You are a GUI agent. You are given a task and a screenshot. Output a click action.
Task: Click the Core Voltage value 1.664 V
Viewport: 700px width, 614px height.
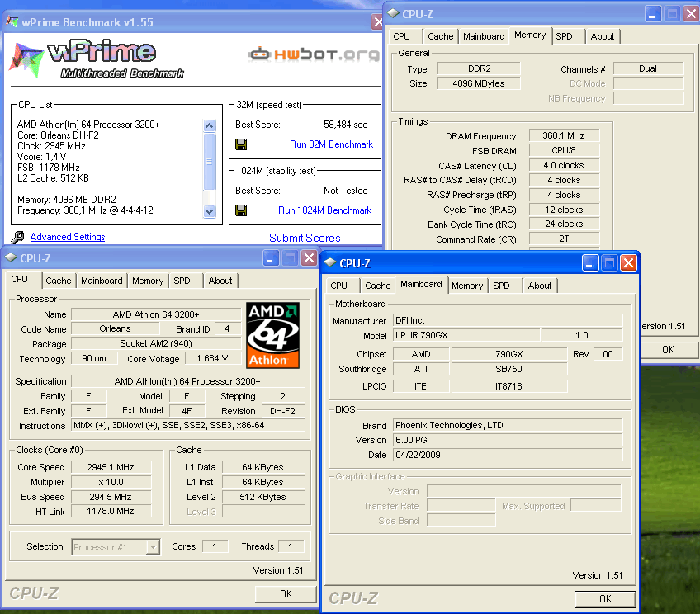[x=212, y=358]
